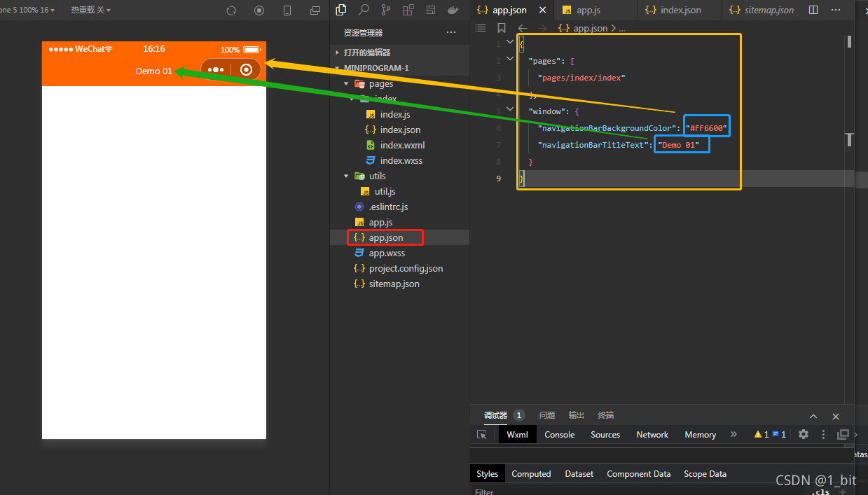The height and width of the screenshot is (495, 868).
Task: Close the debugger panel with X
Action: 836,416
